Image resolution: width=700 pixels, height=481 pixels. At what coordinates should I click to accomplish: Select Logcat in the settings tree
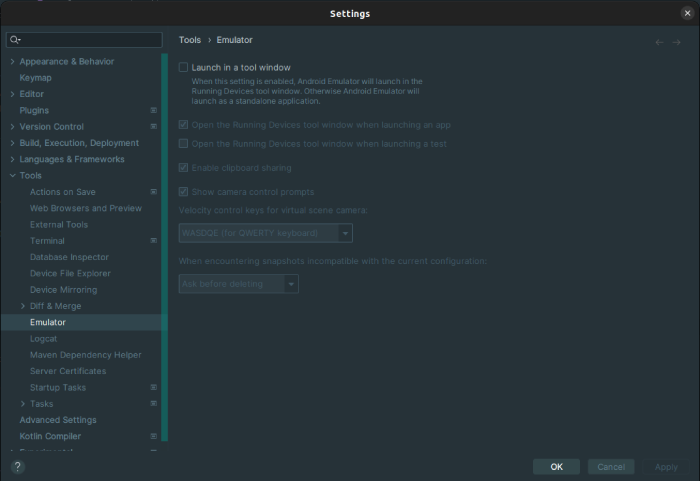tap(46, 339)
